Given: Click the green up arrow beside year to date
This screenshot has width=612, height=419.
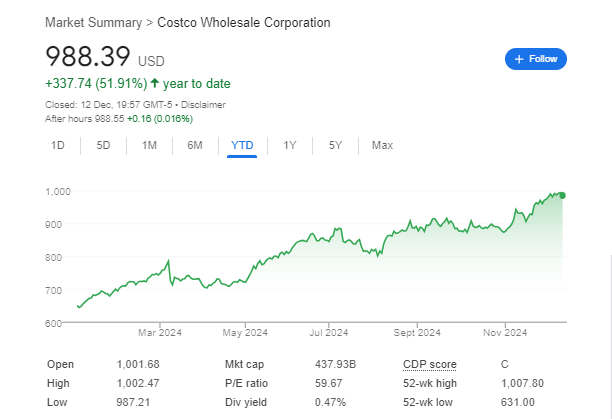Looking at the screenshot, I should coord(155,83).
